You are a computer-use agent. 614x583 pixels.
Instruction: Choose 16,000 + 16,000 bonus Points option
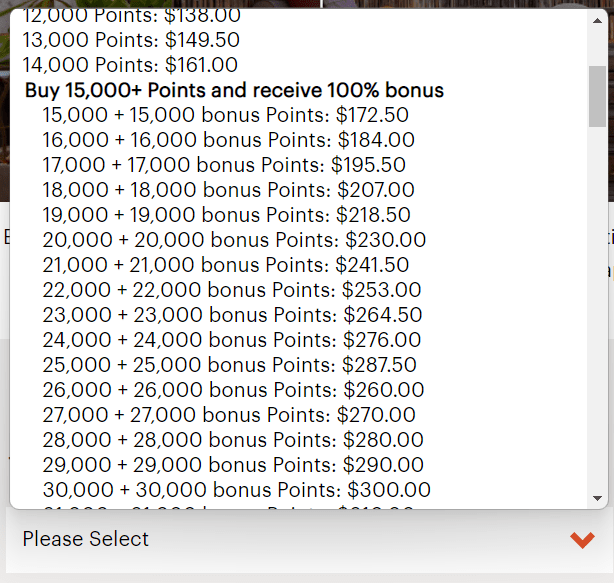228,140
